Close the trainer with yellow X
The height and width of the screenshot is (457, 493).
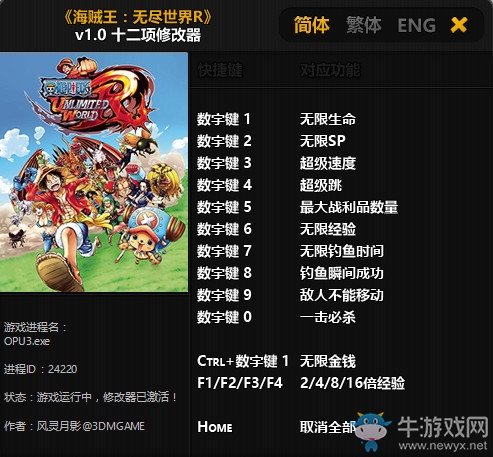pyautogui.click(x=459, y=25)
